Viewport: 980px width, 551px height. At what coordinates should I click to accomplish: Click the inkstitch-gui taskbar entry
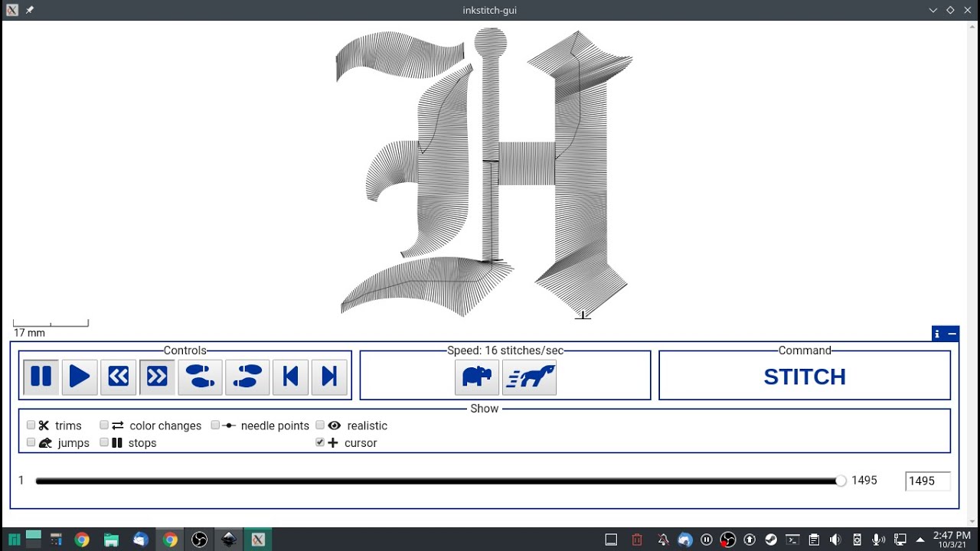[258, 540]
